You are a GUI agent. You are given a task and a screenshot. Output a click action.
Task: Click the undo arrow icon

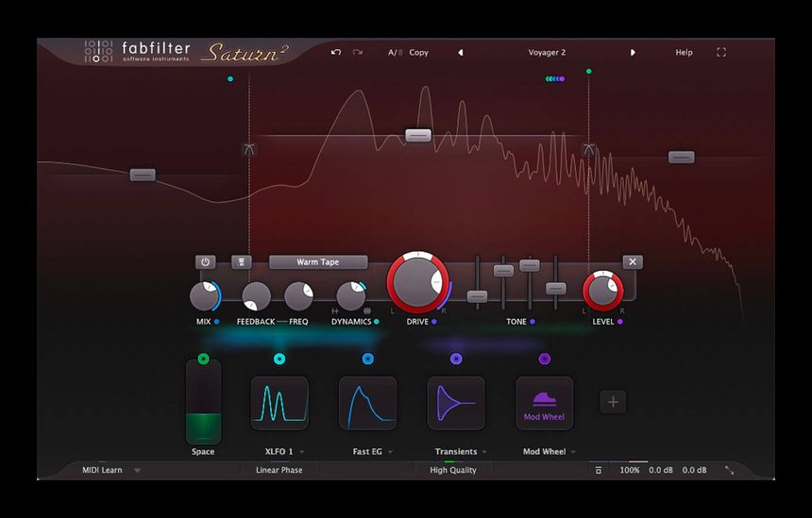click(336, 52)
